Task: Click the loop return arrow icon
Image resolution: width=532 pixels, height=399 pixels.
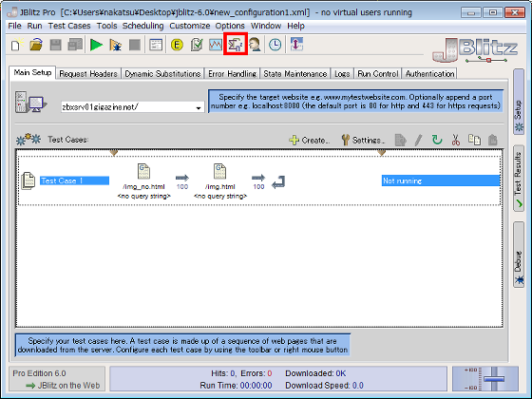Action: [x=278, y=182]
